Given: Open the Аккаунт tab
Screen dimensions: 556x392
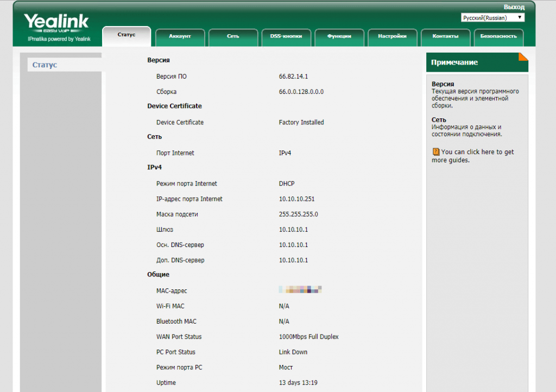Looking at the screenshot, I should coord(180,36).
